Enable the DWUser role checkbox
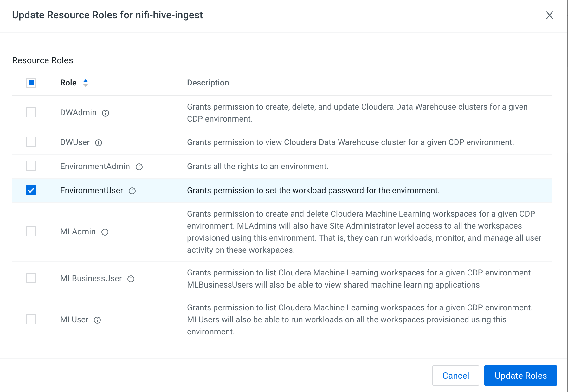The height and width of the screenshot is (392, 568). tap(31, 142)
